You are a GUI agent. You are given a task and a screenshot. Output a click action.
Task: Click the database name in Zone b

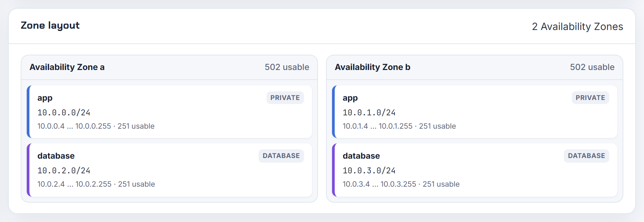[361, 156]
